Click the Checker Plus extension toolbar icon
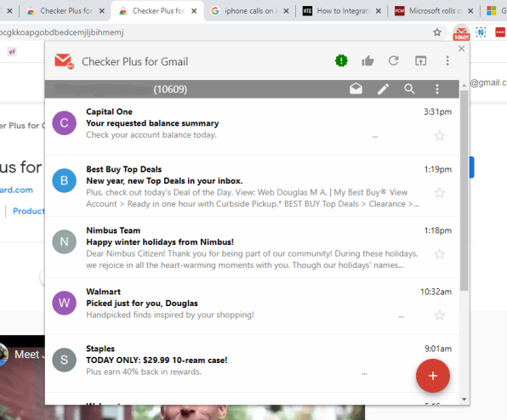This screenshot has height=420, width=507. (461, 32)
